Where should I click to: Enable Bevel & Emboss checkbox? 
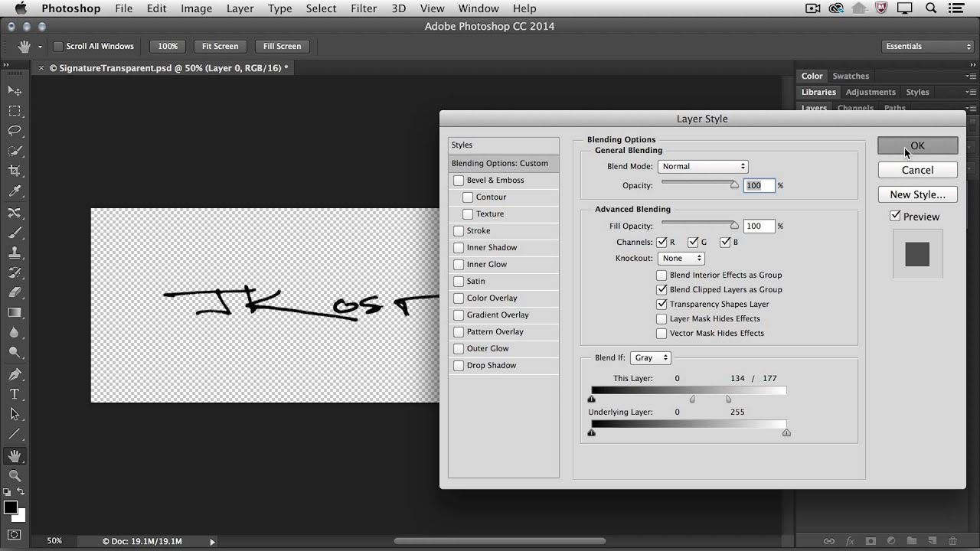pos(459,181)
